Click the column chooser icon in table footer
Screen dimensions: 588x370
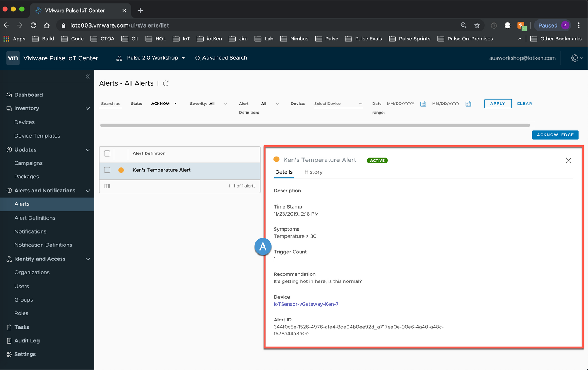coord(107,186)
